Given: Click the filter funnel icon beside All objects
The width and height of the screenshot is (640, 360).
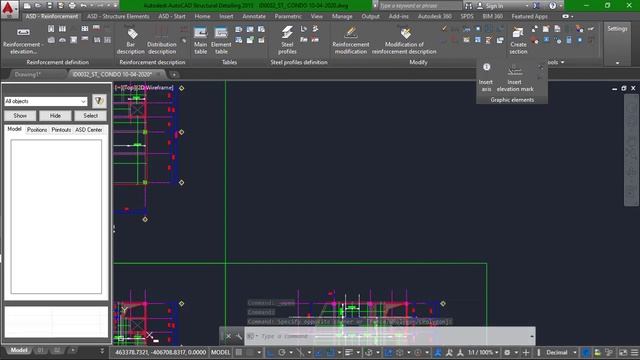Looking at the screenshot, I should (x=99, y=101).
